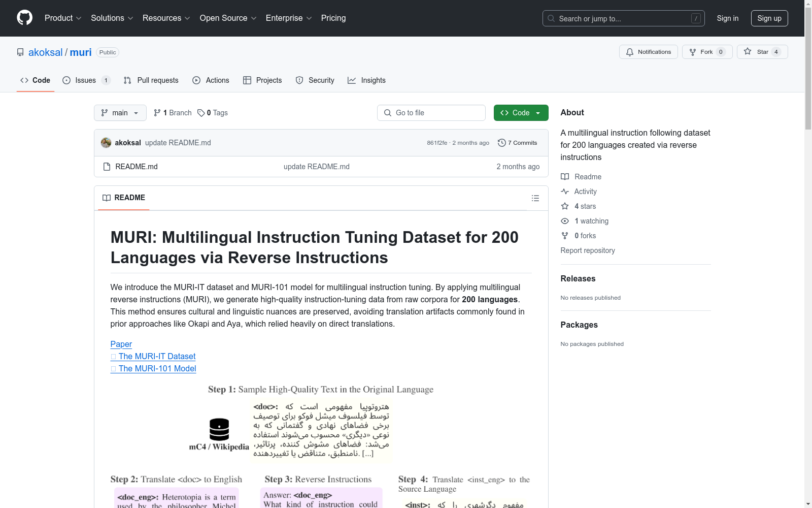
Task: Switch to the Actions tab
Action: point(211,80)
